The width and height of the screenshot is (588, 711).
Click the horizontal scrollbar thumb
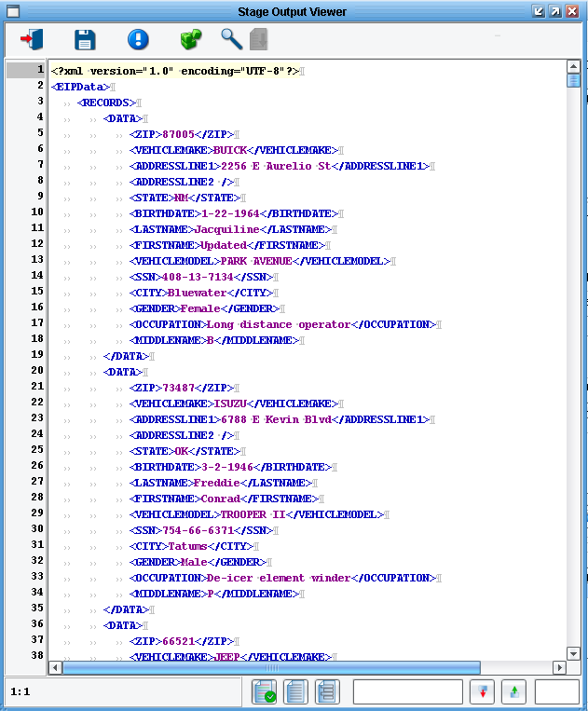[x=270, y=667]
